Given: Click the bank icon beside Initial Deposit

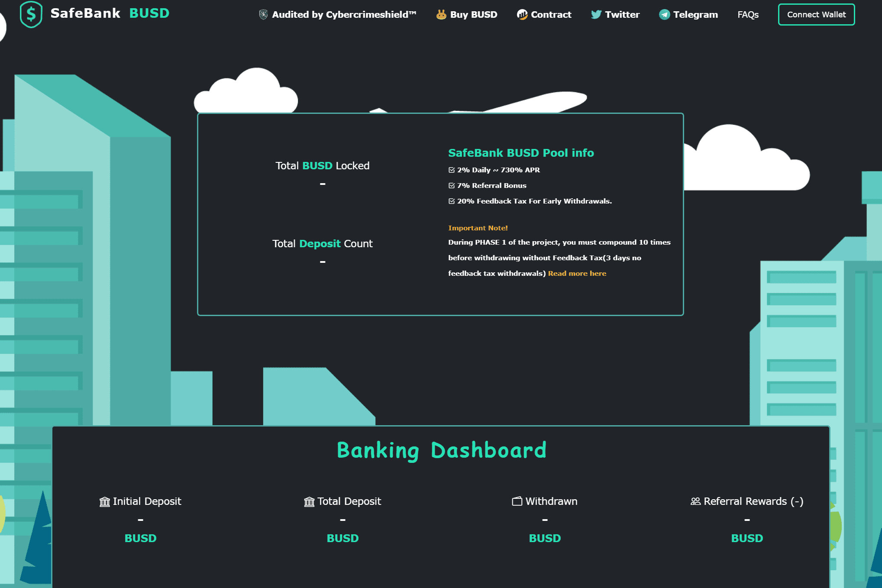Looking at the screenshot, I should [x=105, y=501].
